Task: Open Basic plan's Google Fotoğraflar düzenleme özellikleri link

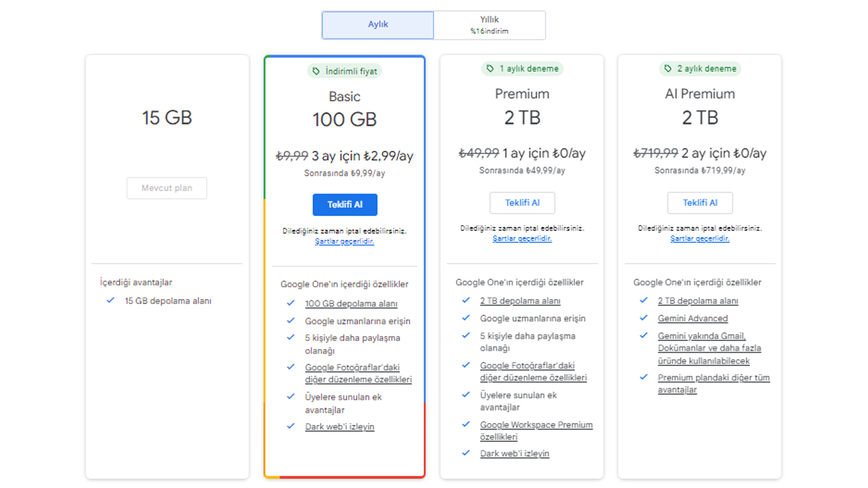Action: point(358,373)
